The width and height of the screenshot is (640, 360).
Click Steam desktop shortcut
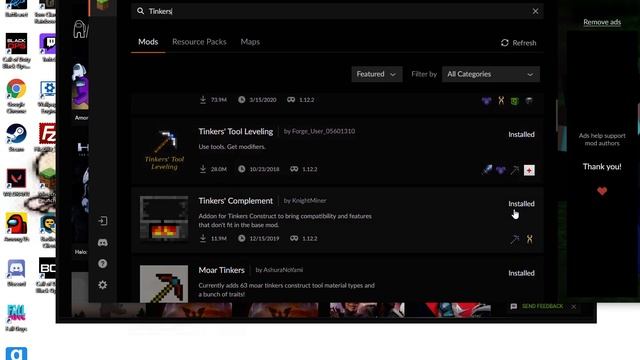pyautogui.click(x=16, y=138)
